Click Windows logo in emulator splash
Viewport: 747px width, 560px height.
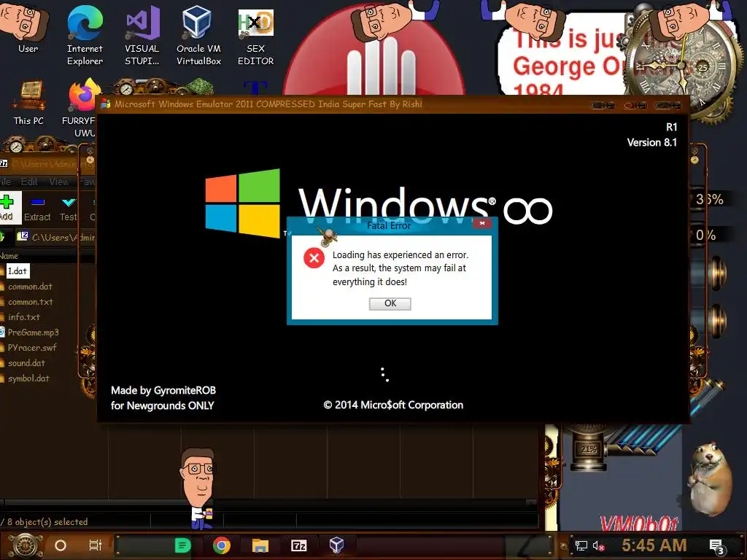point(242,203)
